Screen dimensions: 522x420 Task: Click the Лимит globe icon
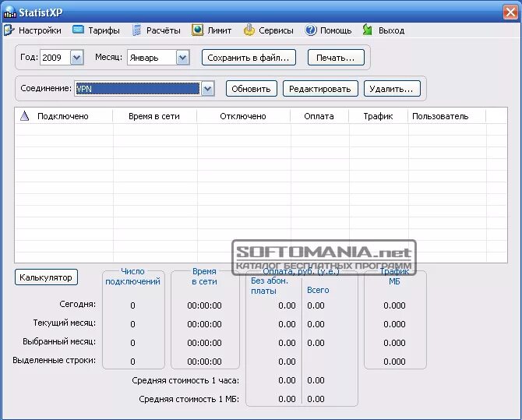pos(197,30)
